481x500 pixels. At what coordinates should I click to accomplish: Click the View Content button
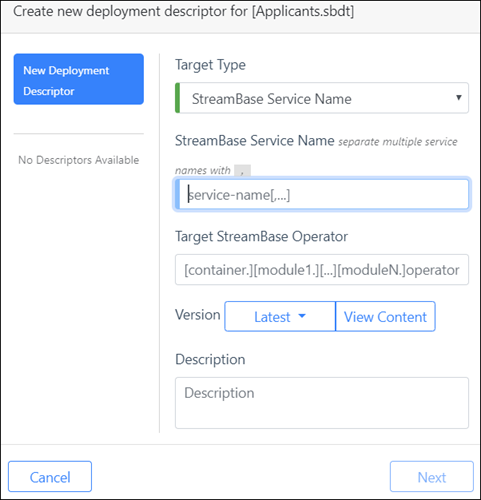tap(385, 316)
